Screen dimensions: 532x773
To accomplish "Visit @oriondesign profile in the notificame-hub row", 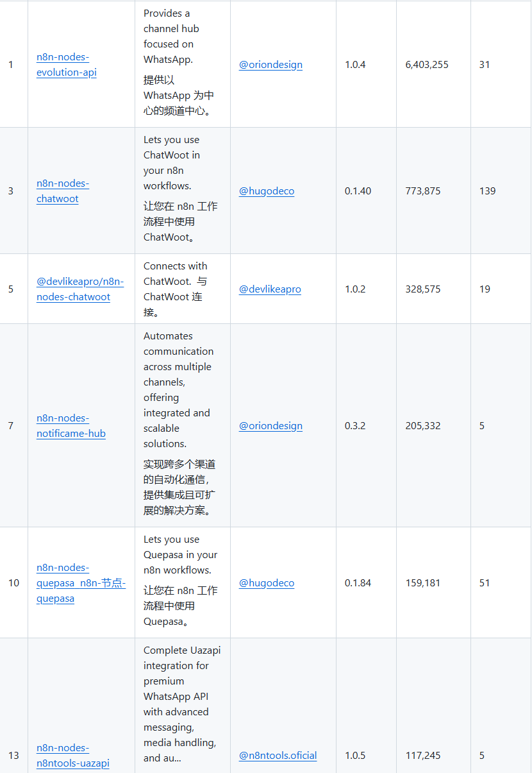I will (x=270, y=426).
